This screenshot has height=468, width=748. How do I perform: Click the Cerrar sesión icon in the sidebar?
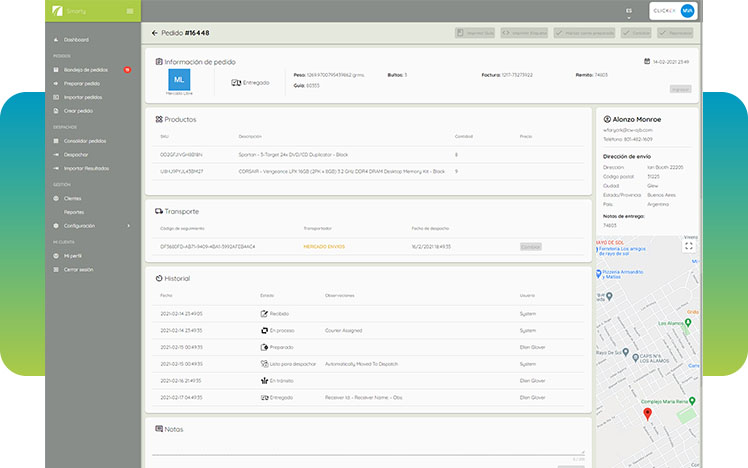[56, 270]
